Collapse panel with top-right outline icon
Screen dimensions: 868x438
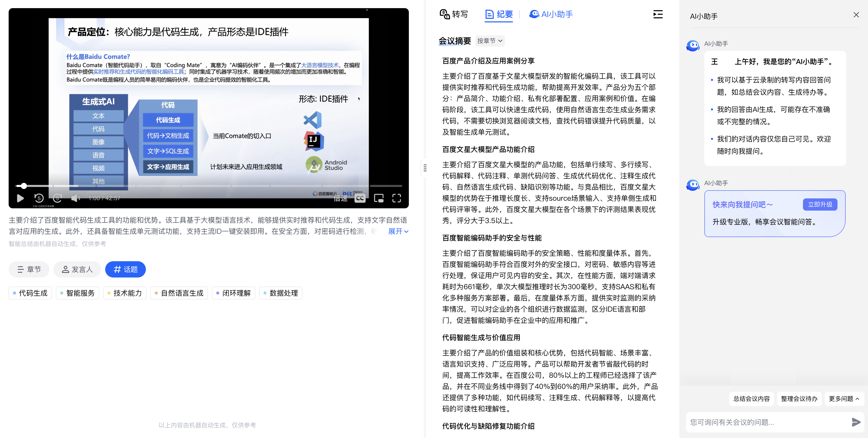[x=658, y=14]
